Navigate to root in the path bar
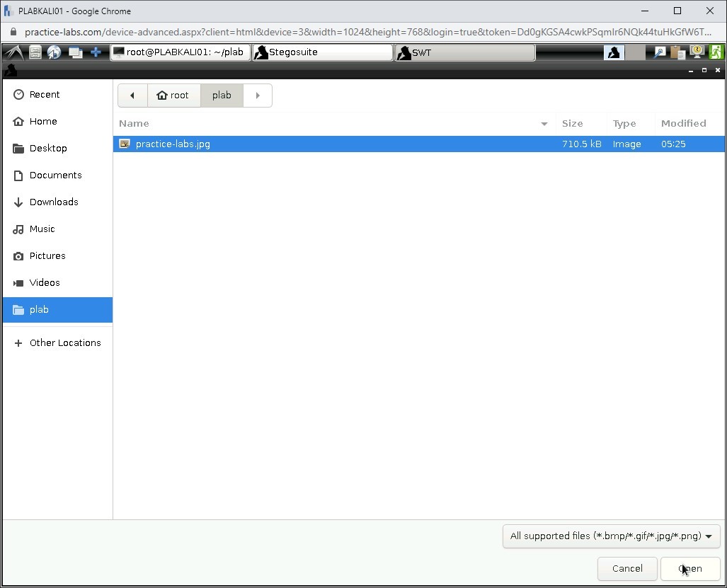727x588 pixels. [x=173, y=96]
